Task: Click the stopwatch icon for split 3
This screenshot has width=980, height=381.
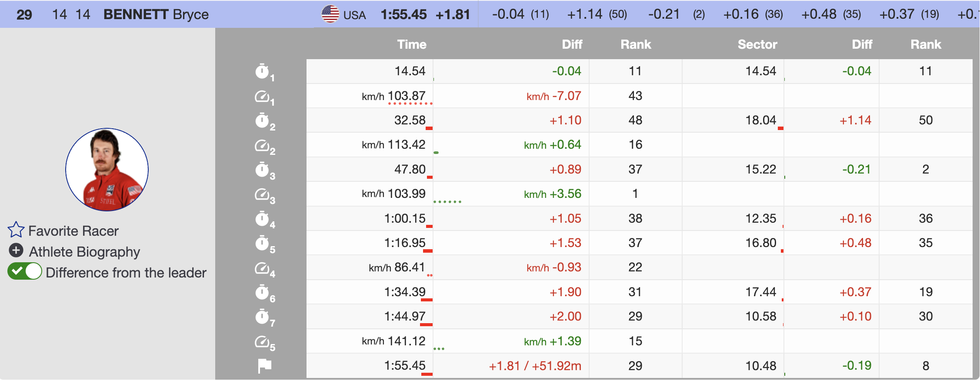Action: click(262, 170)
